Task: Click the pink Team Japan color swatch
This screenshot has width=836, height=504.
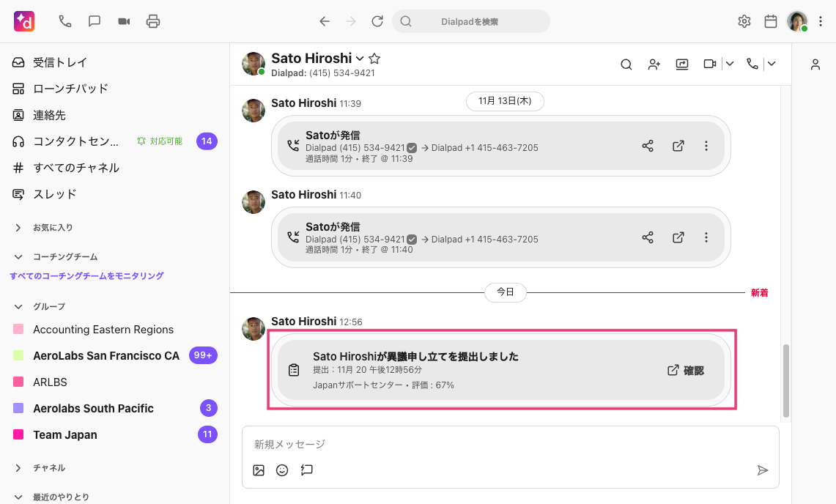Action: pyautogui.click(x=18, y=434)
